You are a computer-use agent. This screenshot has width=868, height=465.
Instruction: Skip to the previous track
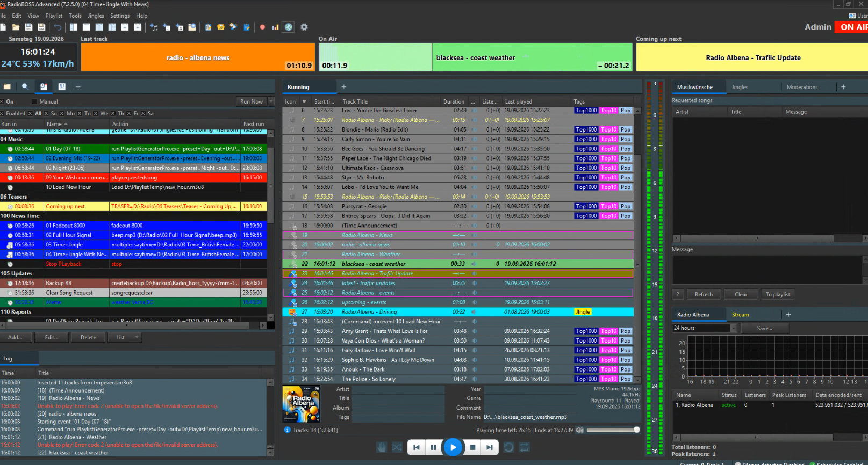point(417,447)
